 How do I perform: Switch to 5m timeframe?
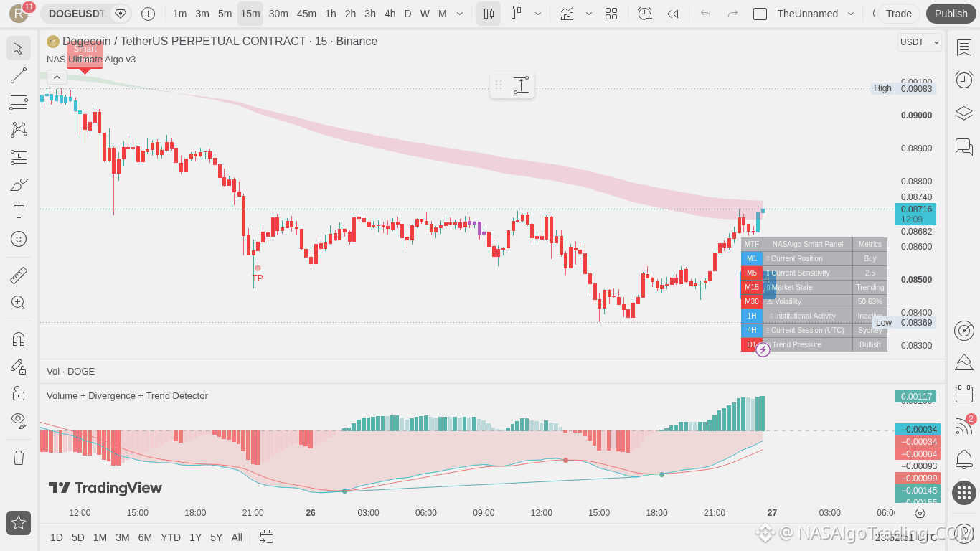point(225,14)
